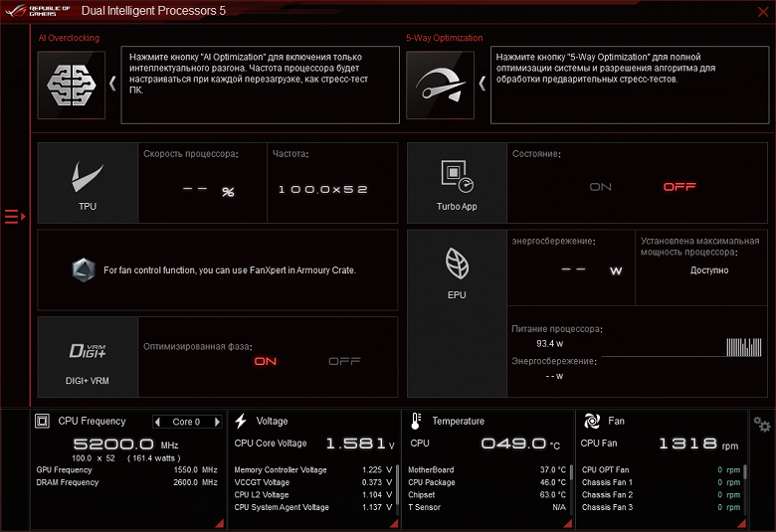
Task: Turn Turbo App state OFF
Action: point(679,187)
